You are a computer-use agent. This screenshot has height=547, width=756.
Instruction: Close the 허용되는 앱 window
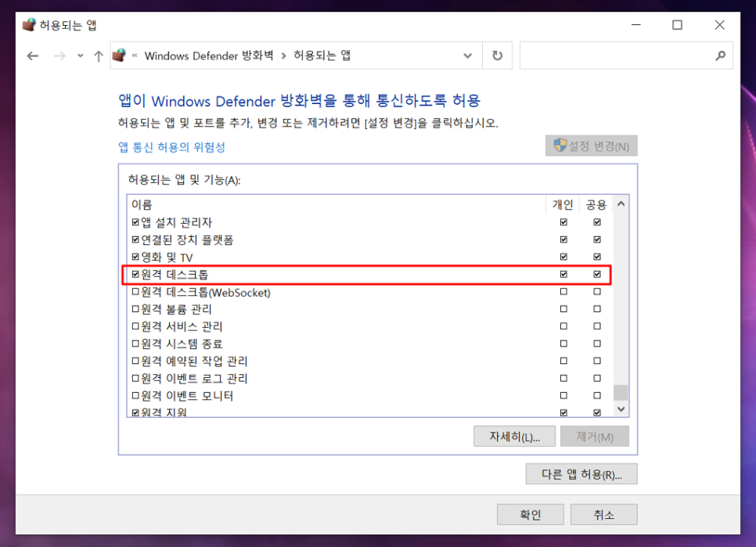click(719, 24)
